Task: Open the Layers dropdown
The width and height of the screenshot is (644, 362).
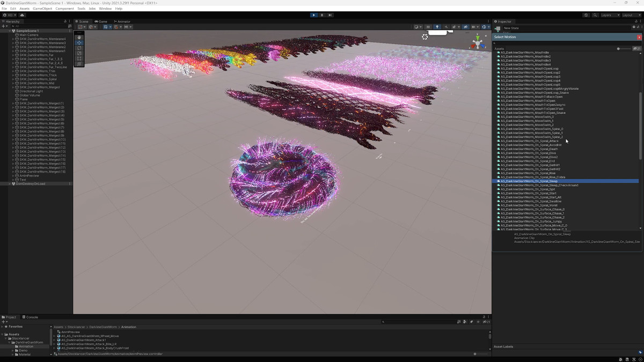Action: 609,15
